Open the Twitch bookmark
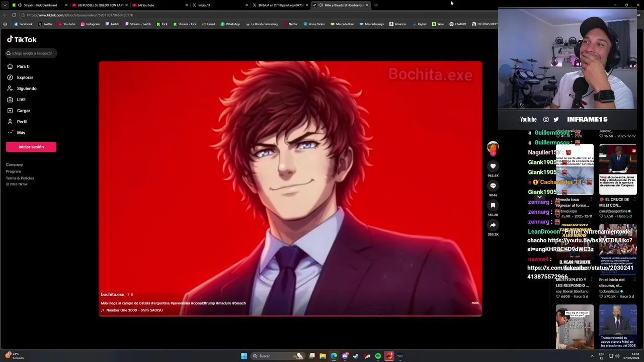This screenshot has height=362, width=644. 112,24
